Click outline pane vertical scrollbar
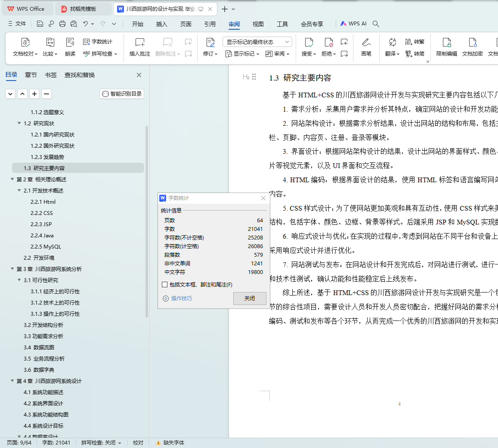This screenshot has width=498, height=448. [147, 221]
